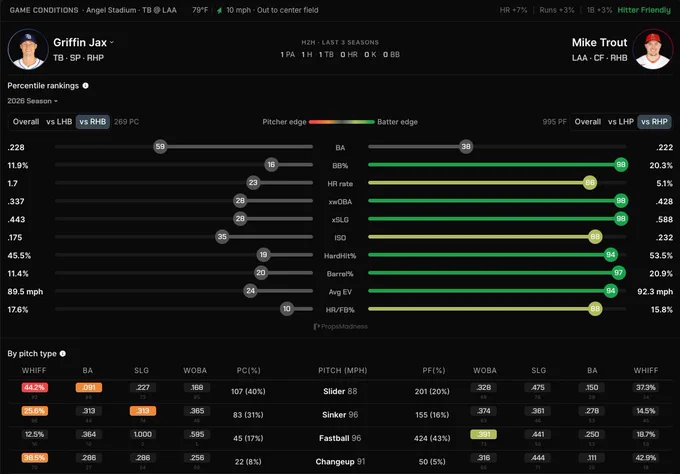Click the 1.000 fastball SLG cell
Screen dimensions: 680x474
click(x=143, y=434)
